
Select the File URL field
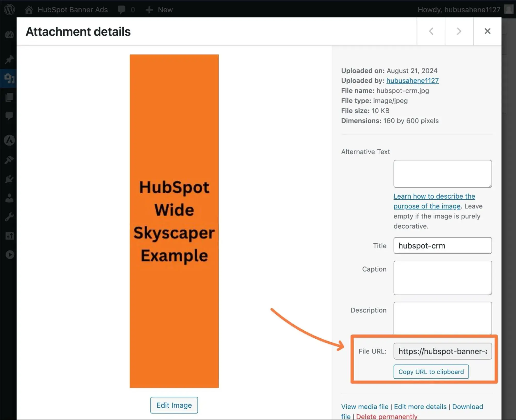coord(443,351)
